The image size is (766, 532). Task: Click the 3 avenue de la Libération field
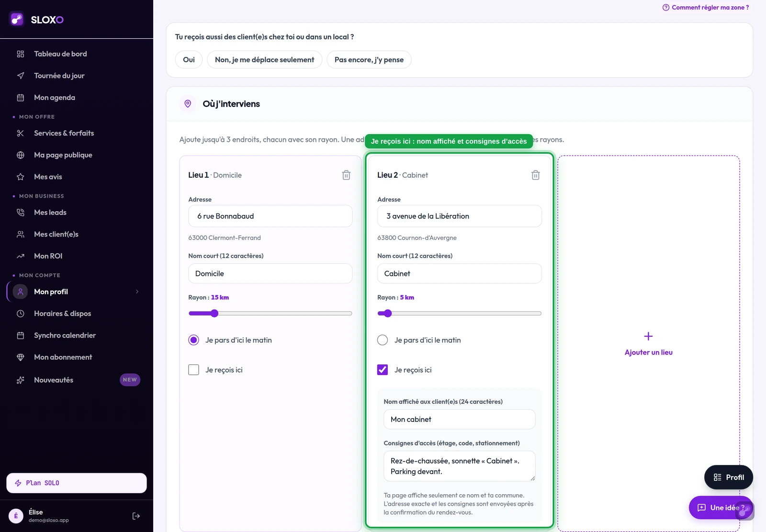click(x=460, y=216)
